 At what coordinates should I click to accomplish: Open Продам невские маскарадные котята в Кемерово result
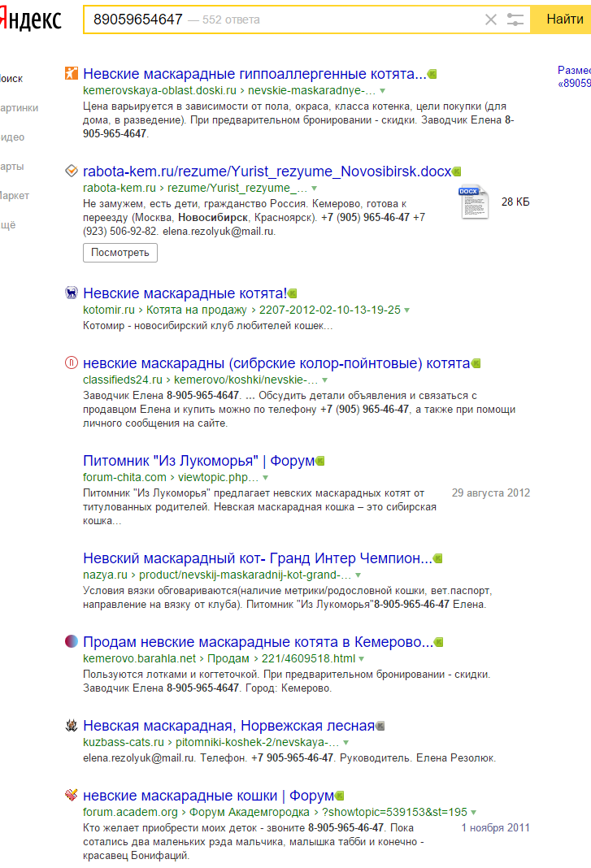pos(259,642)
